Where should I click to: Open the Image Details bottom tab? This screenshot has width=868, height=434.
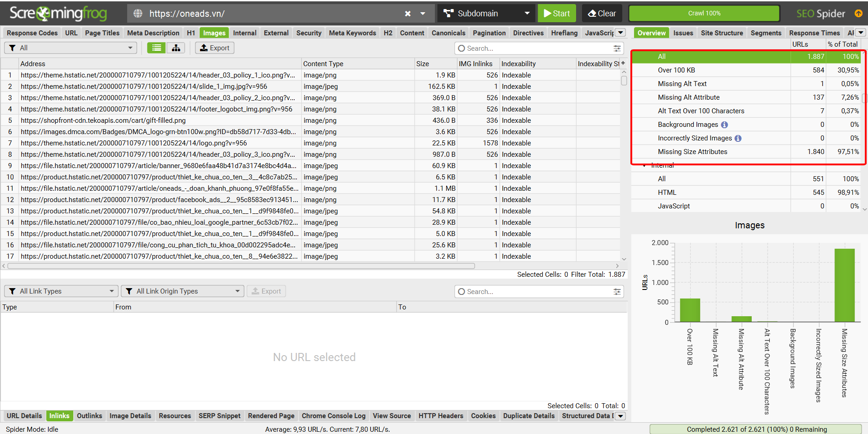[130, 416]
